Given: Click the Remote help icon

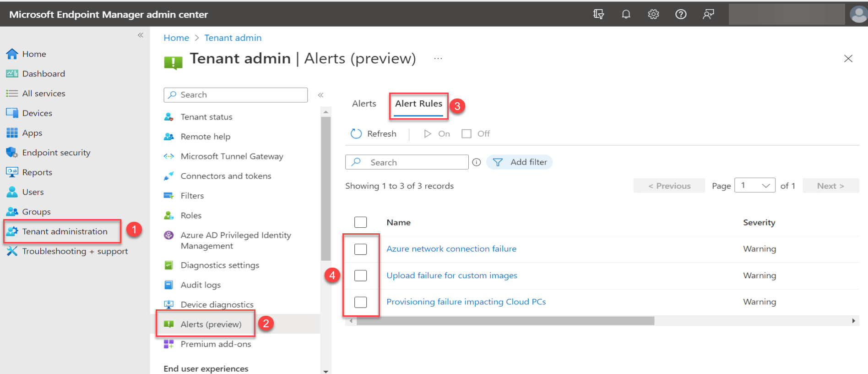Looking at the screenshot, I should coord(168,137).
